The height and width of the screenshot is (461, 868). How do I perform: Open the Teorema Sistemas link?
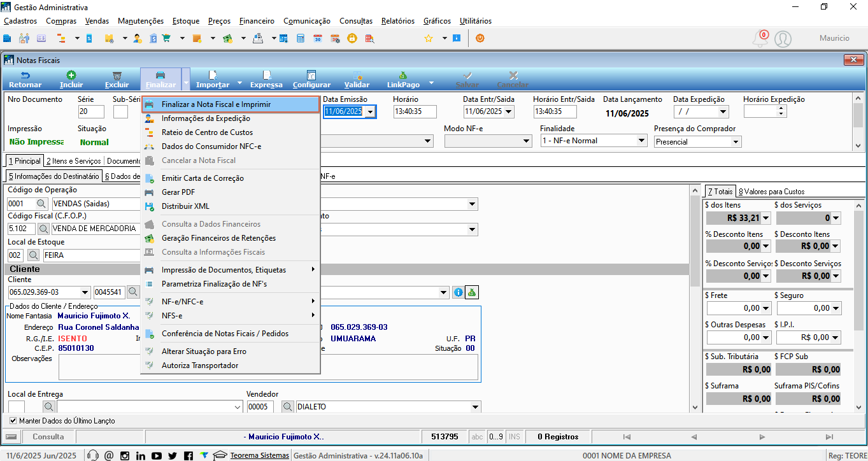(260, 455)
